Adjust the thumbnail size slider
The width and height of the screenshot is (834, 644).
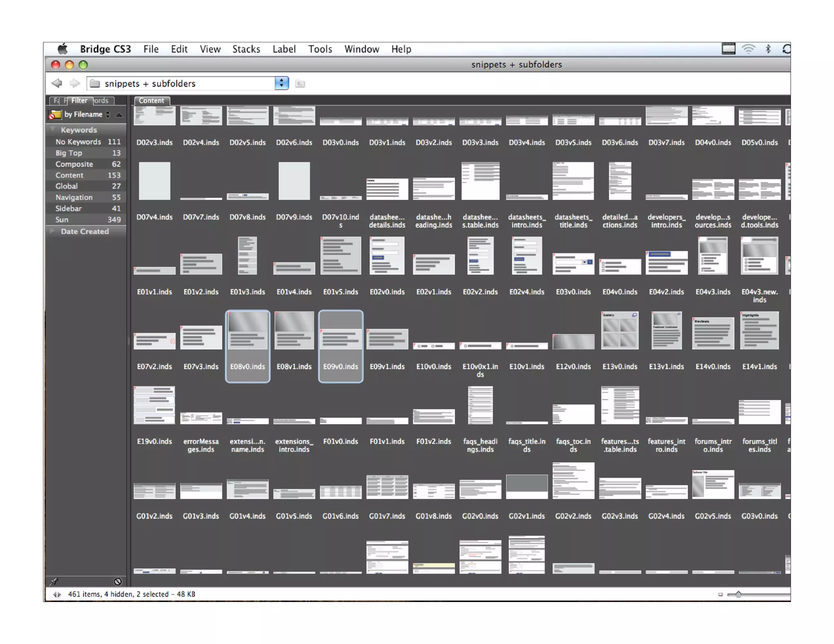[738, 594]
